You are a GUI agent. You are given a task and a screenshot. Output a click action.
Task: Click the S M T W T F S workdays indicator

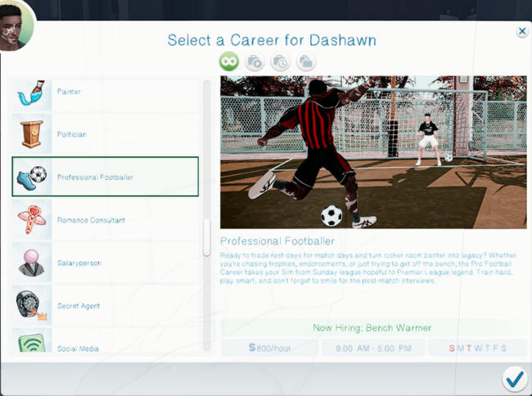[x=477, y=349]
